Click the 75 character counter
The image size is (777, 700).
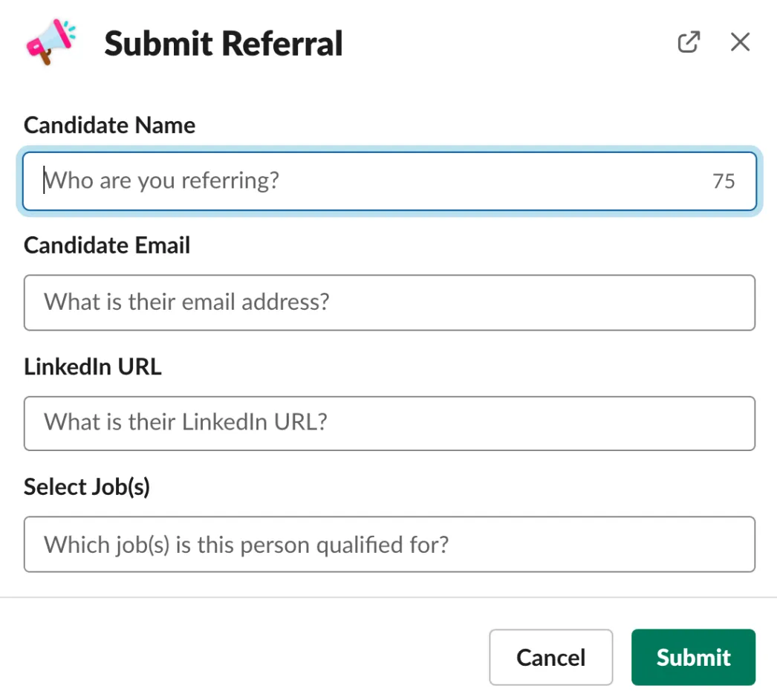724,181
